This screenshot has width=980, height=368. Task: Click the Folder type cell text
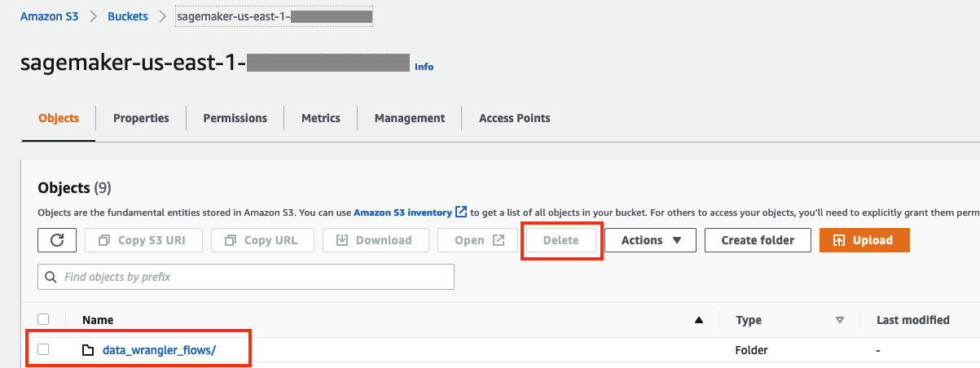tap(752, 350)
